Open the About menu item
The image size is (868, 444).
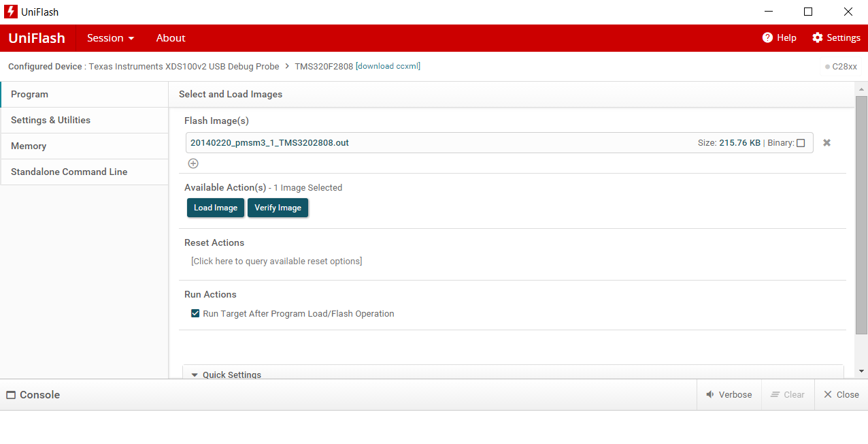click(x=171, y=38)
